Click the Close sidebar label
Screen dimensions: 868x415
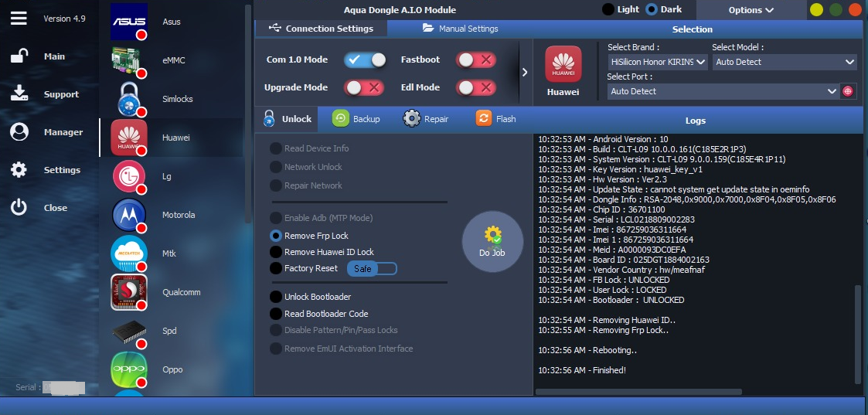(x=56, y=207)
